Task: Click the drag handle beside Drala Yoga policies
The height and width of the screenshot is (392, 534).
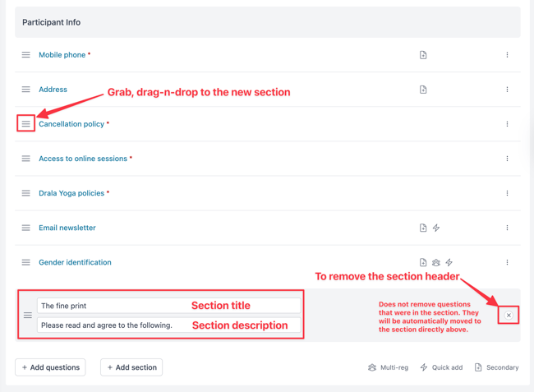Action: tap(26, 193)
